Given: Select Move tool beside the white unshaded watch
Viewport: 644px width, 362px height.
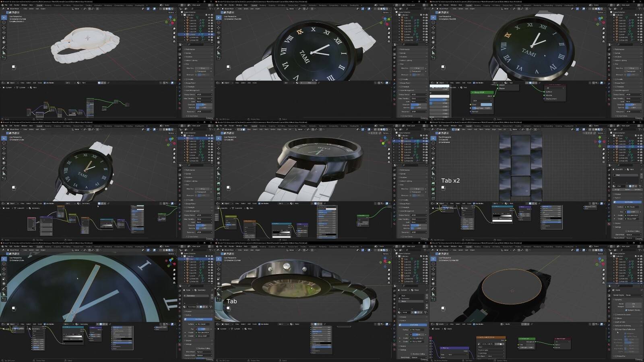Looking at the screenshot, I should point(4,28).
